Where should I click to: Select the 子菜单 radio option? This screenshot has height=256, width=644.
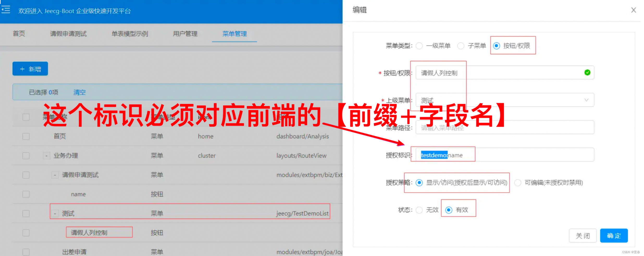coord(461,46)
